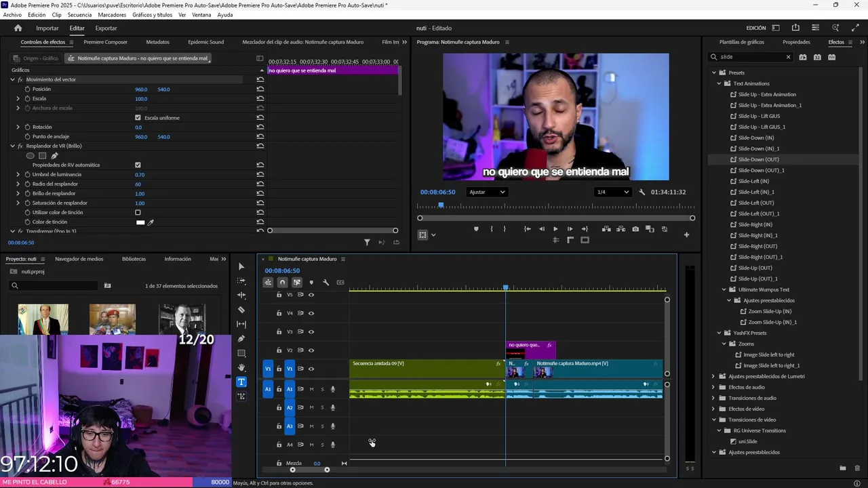Click the program monitor playhead scrubber
Image resolution: width=868 pixels, height=488 pixels.
coord(441,205)
